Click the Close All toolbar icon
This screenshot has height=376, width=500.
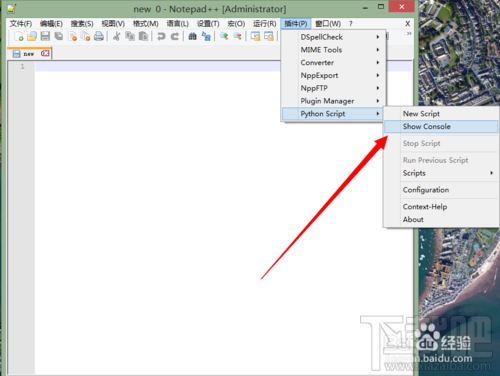[x=85, y=36]
